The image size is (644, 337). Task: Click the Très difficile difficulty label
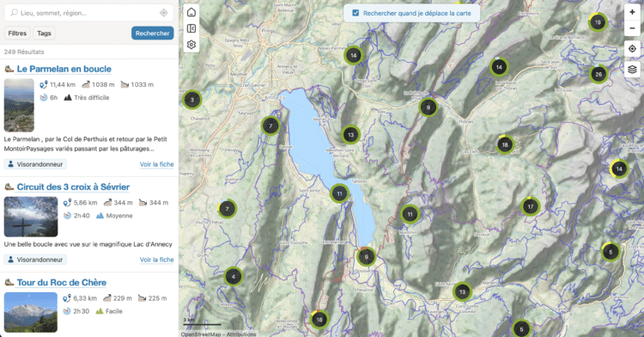coord(92,98)
